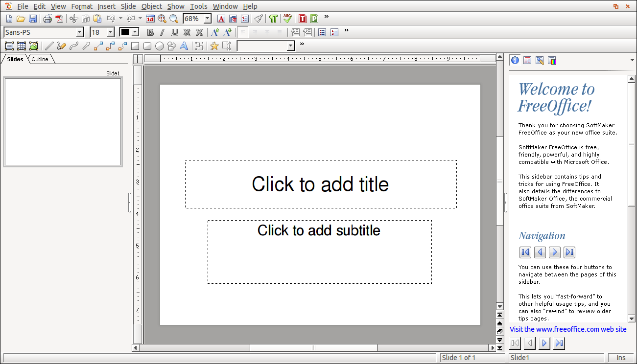Open the 68% zoom level dropdown
This screenshot has width=637, height=364.
tap(208, 19)
